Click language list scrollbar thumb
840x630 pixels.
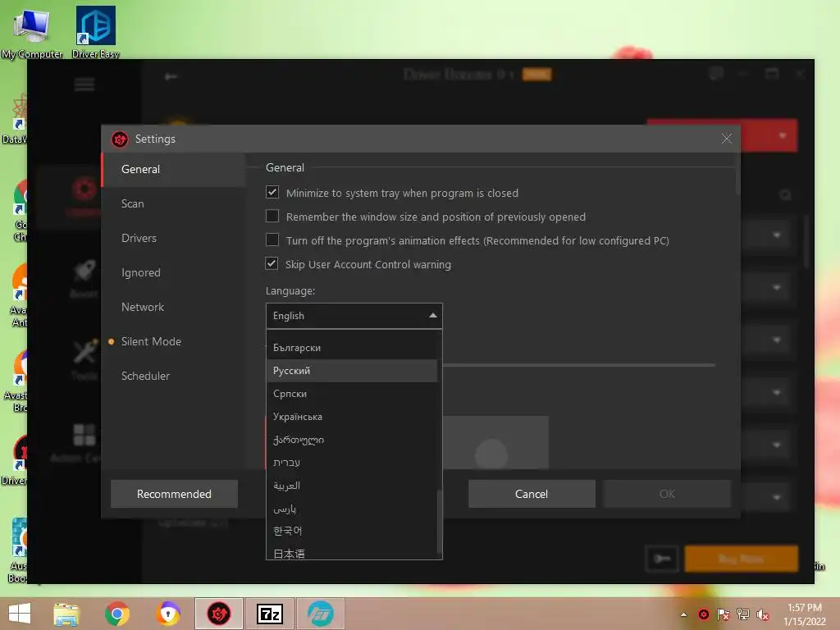point(440,523)
